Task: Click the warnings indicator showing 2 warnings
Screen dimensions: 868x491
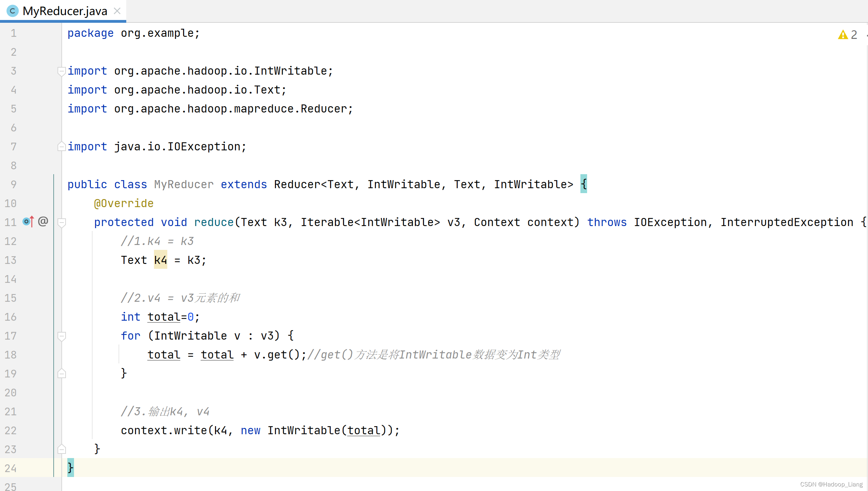Action: click(x=846, y=34)
